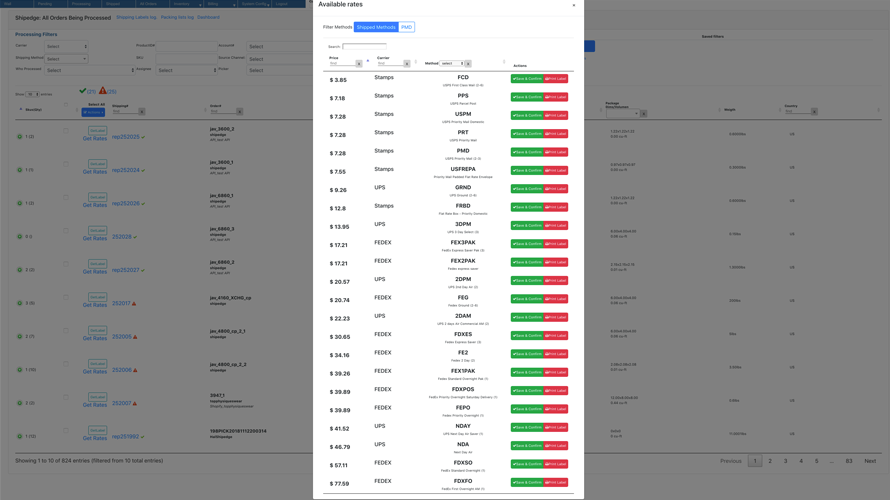Save & Confirm the $77.59 FDXFO rate
Image resolution: width=890 pixels, height=500 pixels.
click(x=527, y=482)
